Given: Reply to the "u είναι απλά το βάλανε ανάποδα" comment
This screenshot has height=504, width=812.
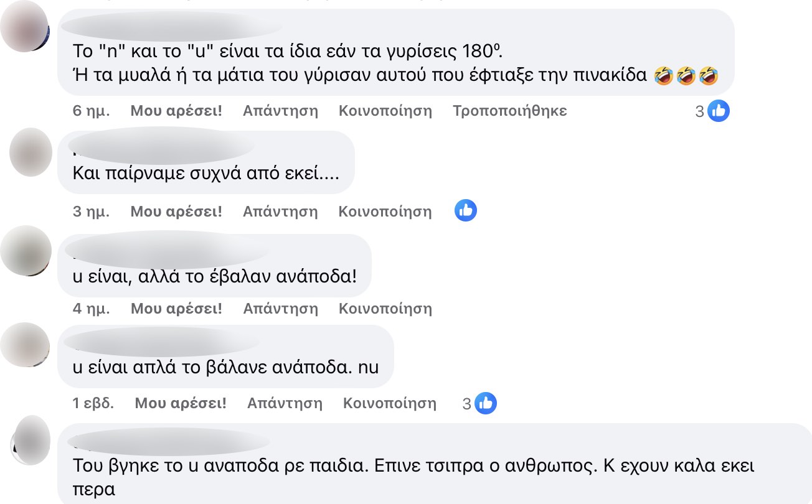Looking at the screenshot, I should tap(285, 404).
